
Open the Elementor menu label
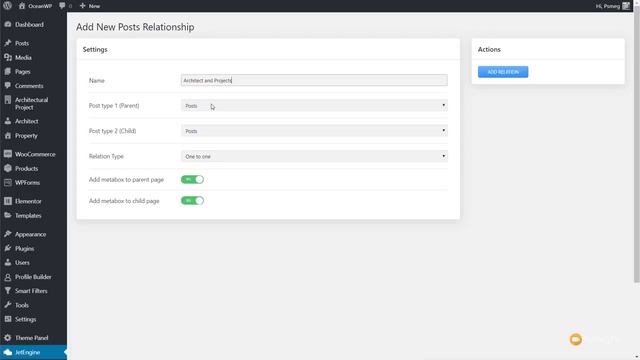pyautogui.click(x=28, y=201)
